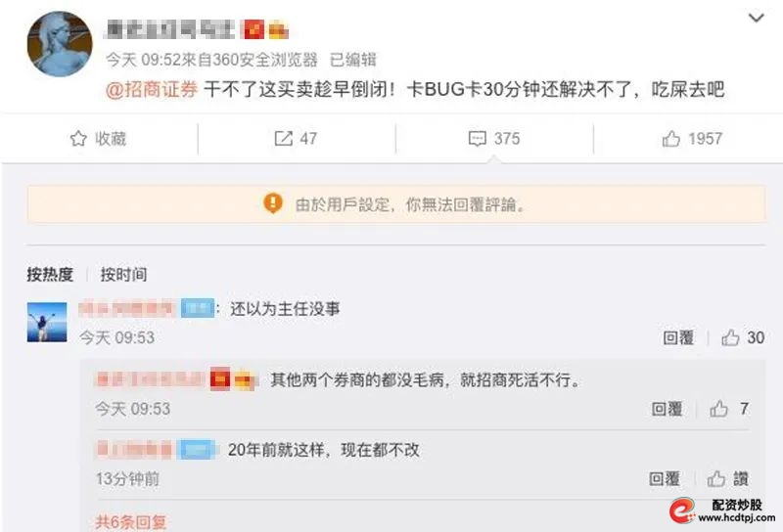Click the star icon next to 收藏
783x532 pixels.
(x=78, y=138)
